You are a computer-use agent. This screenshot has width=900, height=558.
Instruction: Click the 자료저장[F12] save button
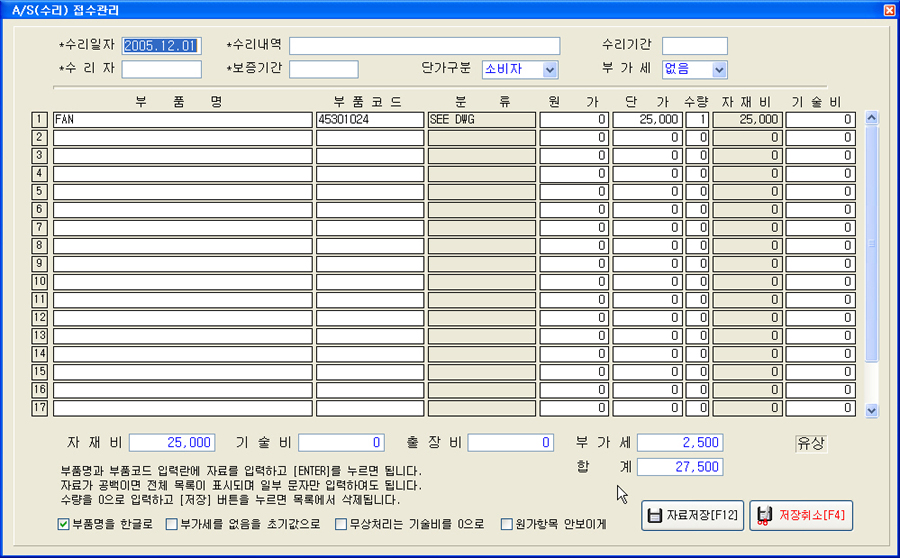tap(692, 515)
